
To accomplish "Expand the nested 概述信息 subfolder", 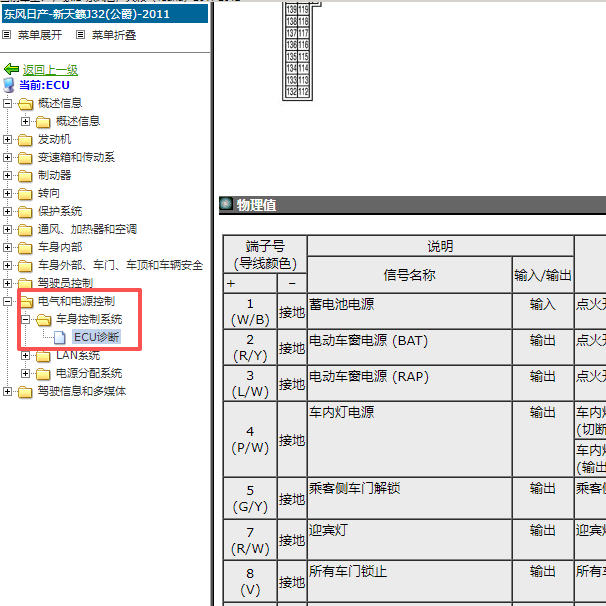I will tap(25, 121).
